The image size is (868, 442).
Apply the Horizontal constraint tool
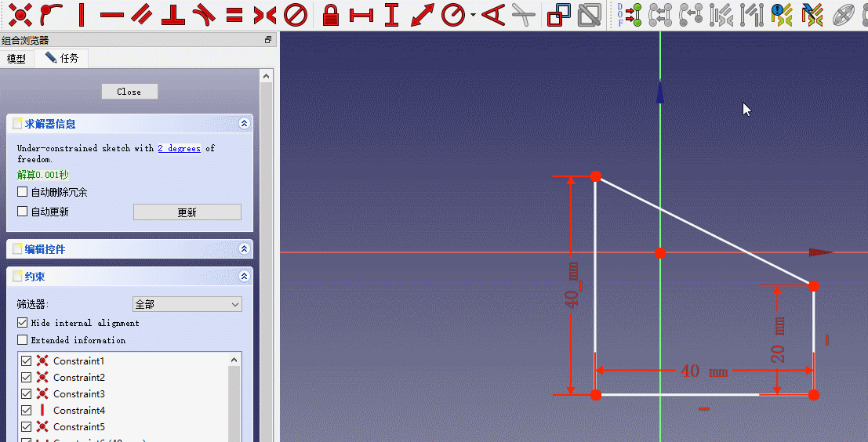coord(112,15)
